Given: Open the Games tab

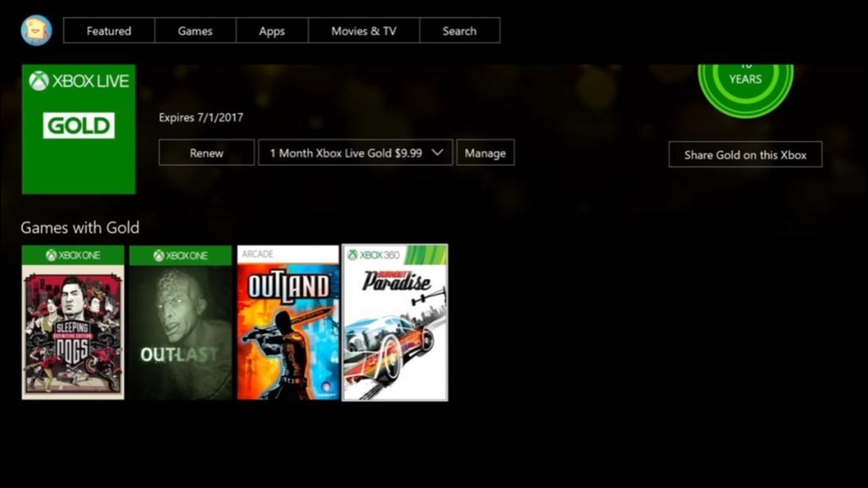Looking at the screenshot, I should coord(195,30).
